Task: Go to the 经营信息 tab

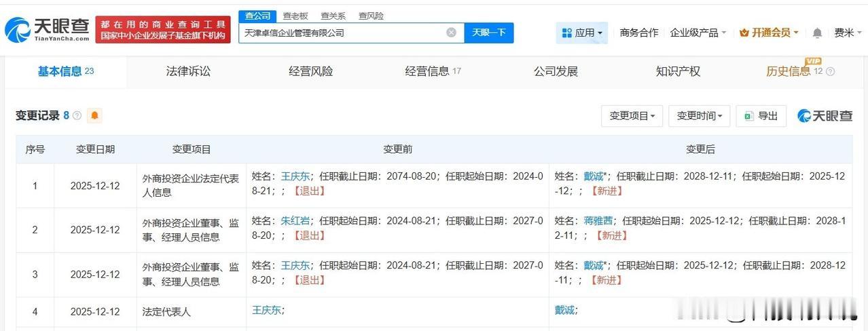Action: tap(433, 71)
